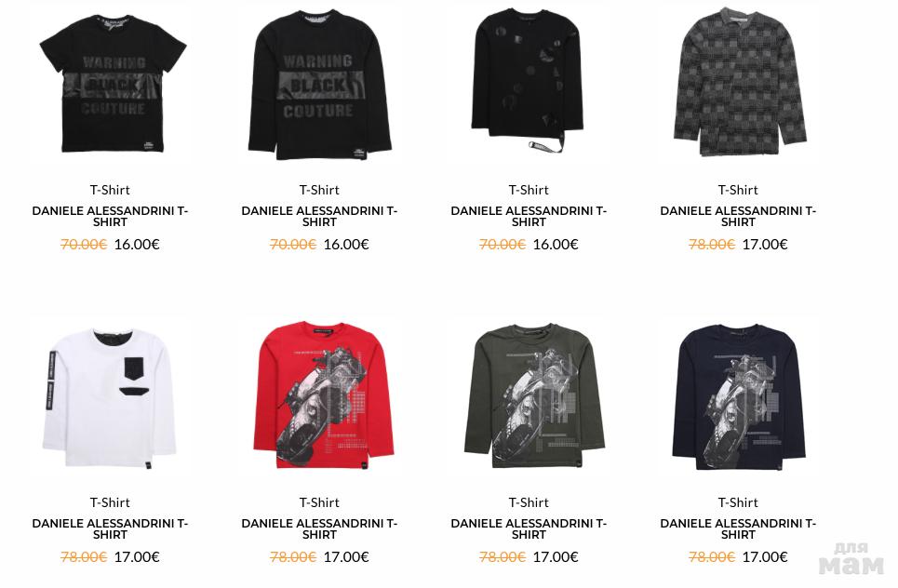Click the 17.00€ price under the white shirt

coord(137,557)
